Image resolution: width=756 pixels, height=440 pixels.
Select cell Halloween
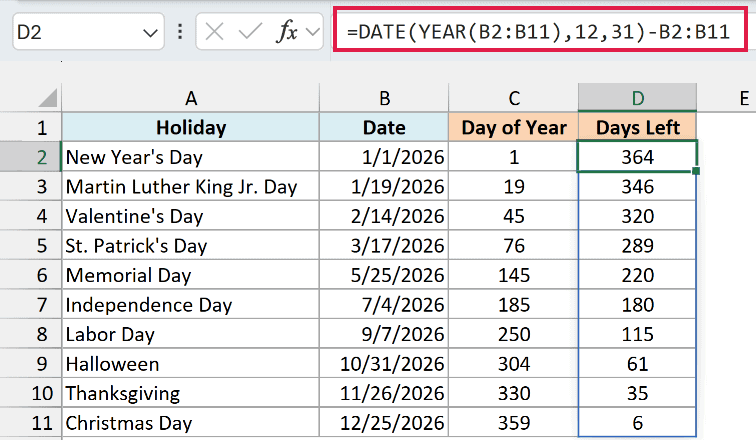[x=190, y=363]
